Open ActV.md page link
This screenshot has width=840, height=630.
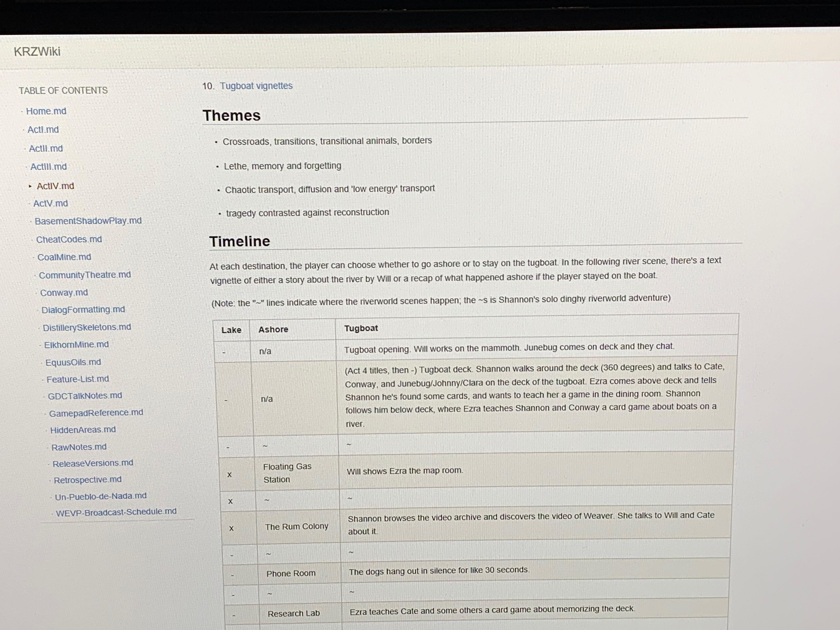coord(50,204)
